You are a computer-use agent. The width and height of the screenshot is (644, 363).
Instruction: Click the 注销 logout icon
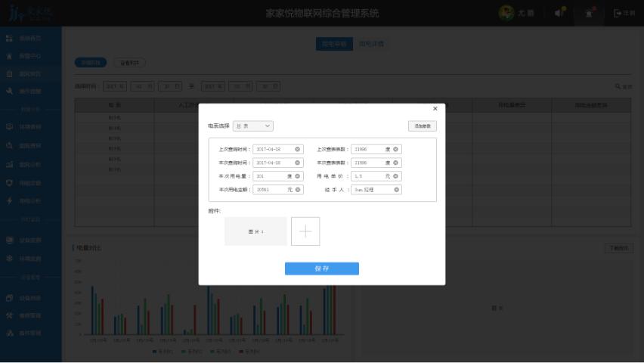coord(618,13)
